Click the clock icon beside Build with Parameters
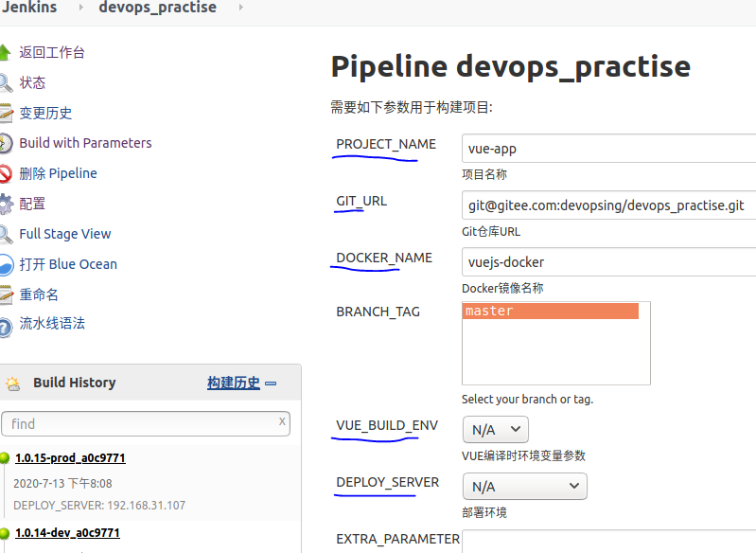The height and width of the screenshot is (553, 756). (6, 143)
